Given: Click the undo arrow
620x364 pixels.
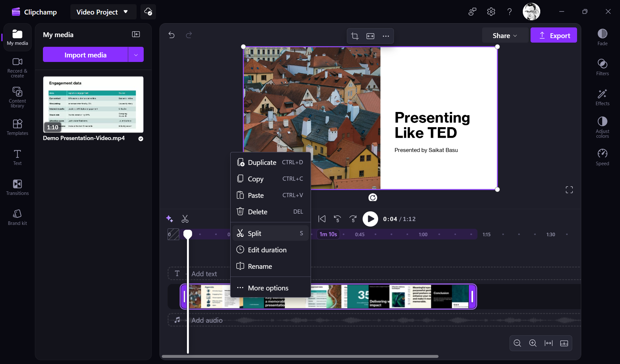Looking at the screenshot, I should [171, 35].
